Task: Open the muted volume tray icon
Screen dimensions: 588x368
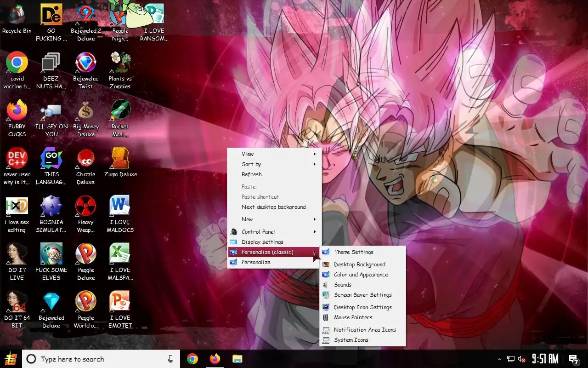Action: point(522,359)
